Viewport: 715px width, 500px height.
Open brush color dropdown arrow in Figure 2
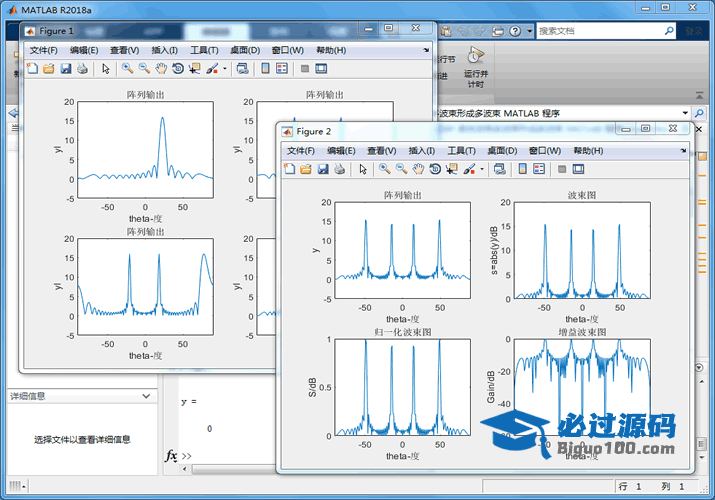(x=482, y=170)
